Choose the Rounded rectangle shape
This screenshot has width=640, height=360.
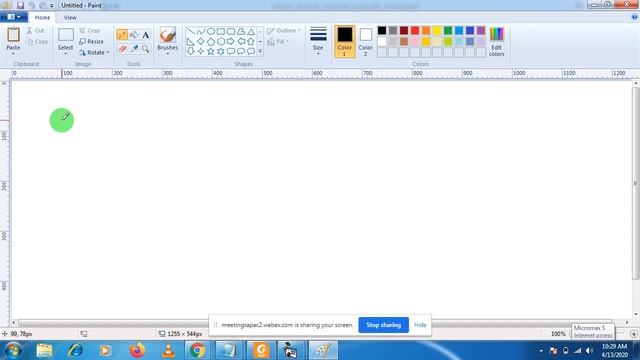[x=231, y=31]
